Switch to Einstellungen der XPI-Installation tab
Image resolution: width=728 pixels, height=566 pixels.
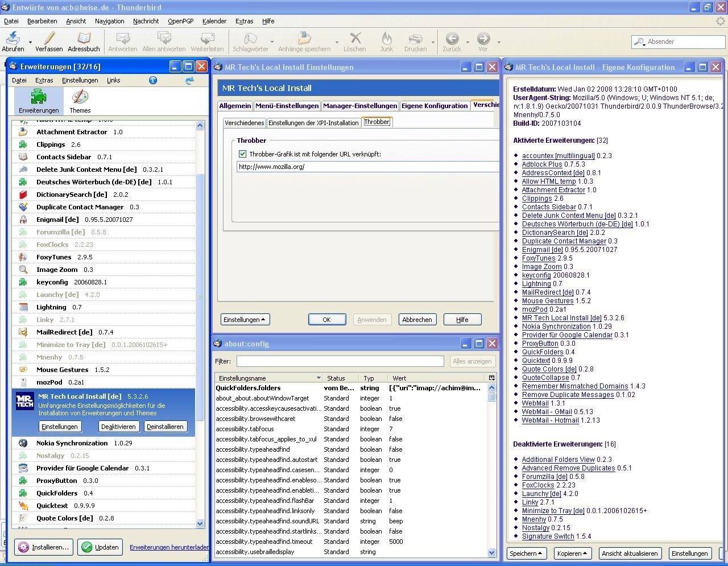(x=313, y=123)
